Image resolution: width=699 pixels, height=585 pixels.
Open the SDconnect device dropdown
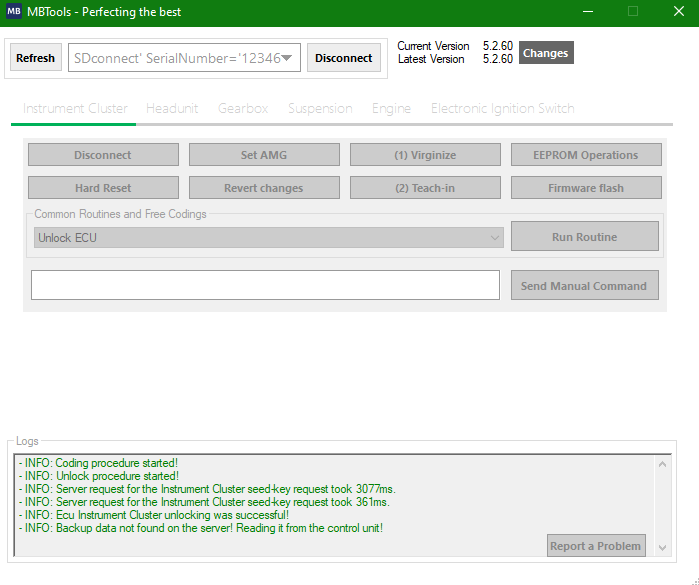pos(185,58)
